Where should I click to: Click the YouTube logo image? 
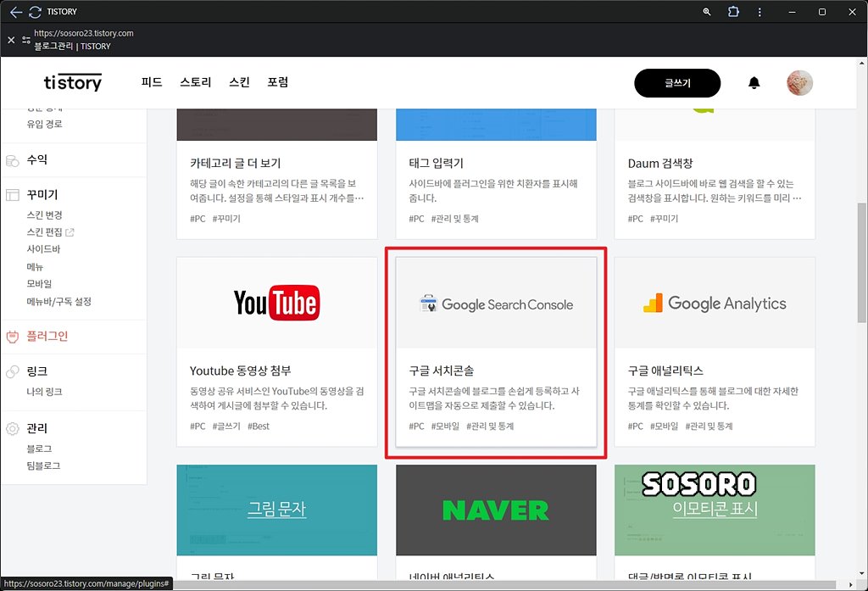click(277, 303)
